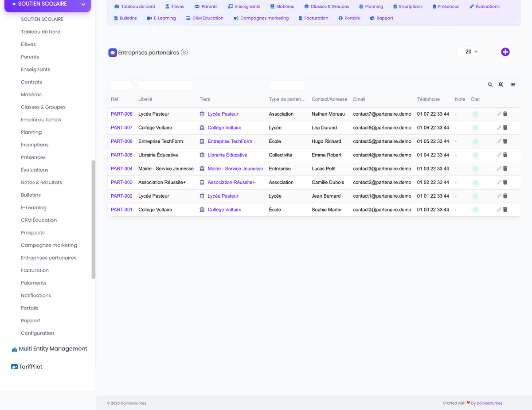Image resolution: width=532 pixels, height=410 pixels.
Task: Click the edit pencil for PART-007
Action: (x=499, y=128)
